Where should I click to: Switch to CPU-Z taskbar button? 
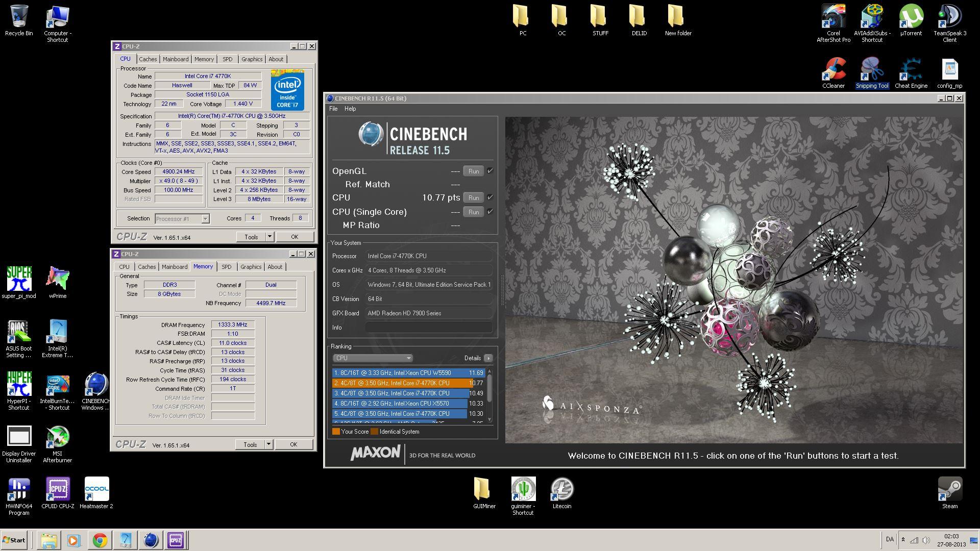(x=176, y=540)
